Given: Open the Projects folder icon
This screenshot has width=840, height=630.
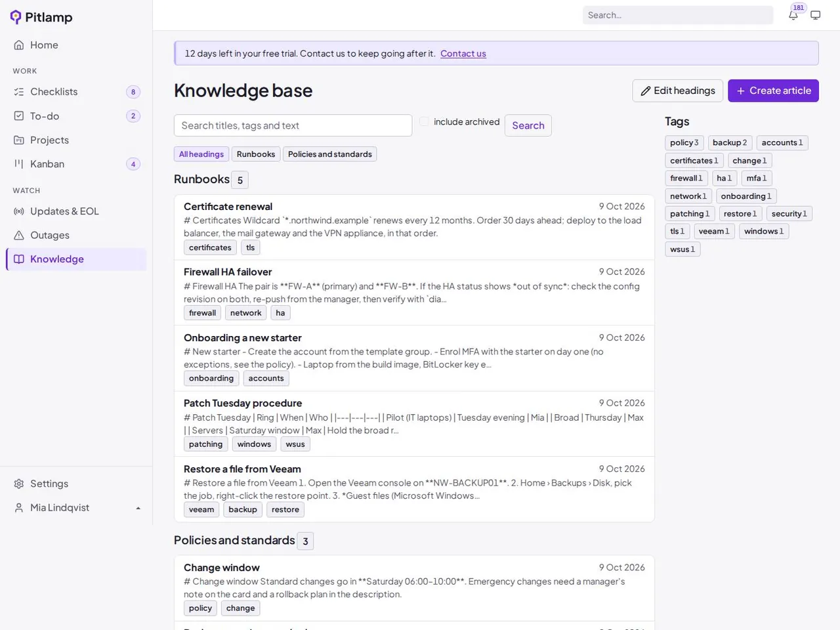Looking at the screenshot, I should pyautogui.click(x=19, y=140).
